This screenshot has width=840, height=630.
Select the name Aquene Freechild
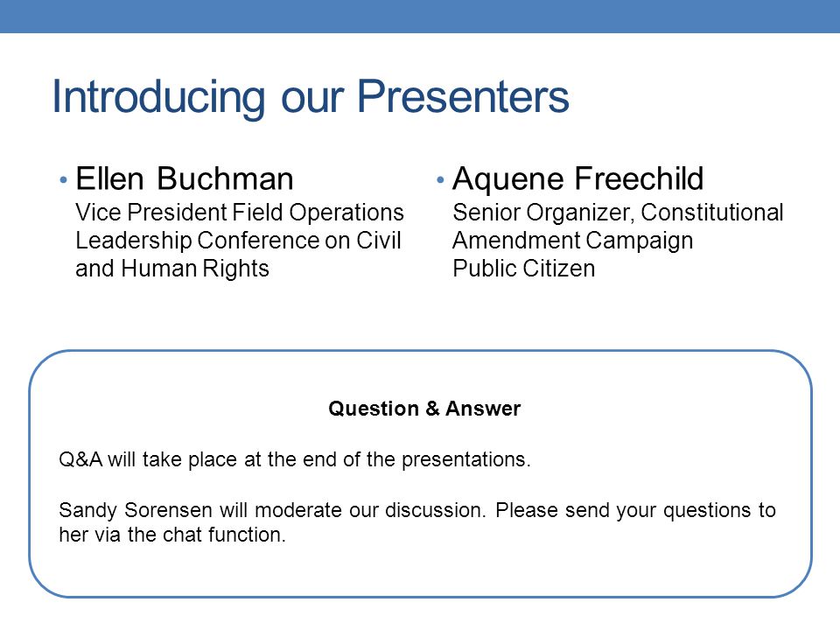click(x=578, y=179)
